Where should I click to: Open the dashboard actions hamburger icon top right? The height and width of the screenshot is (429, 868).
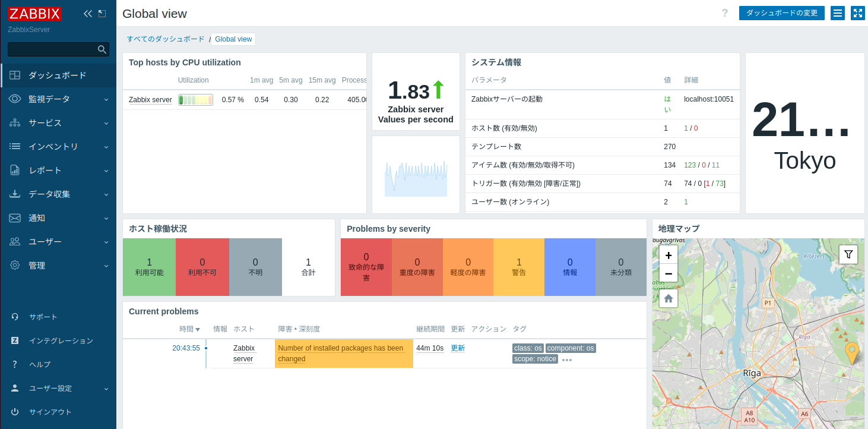click(x=837, y=13)
